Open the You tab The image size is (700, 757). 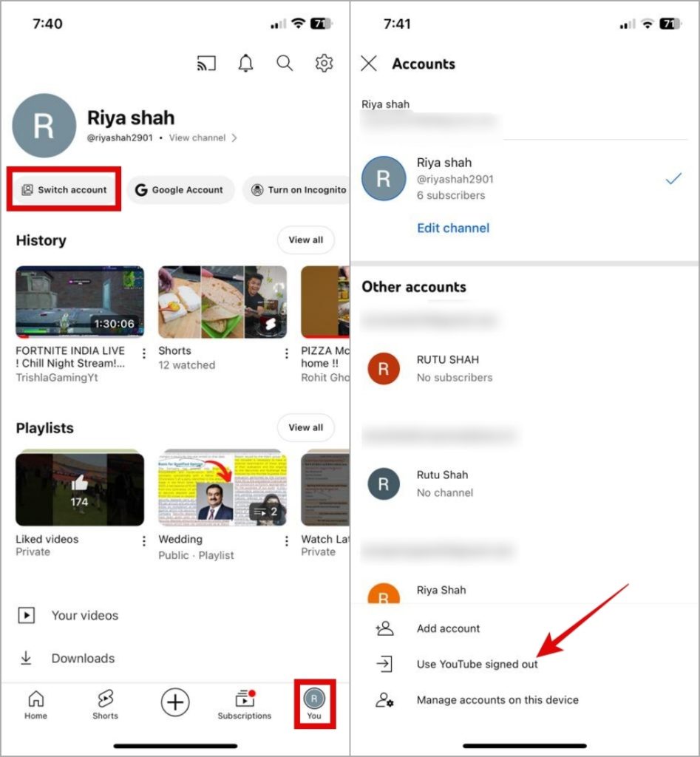click(314, 705)
